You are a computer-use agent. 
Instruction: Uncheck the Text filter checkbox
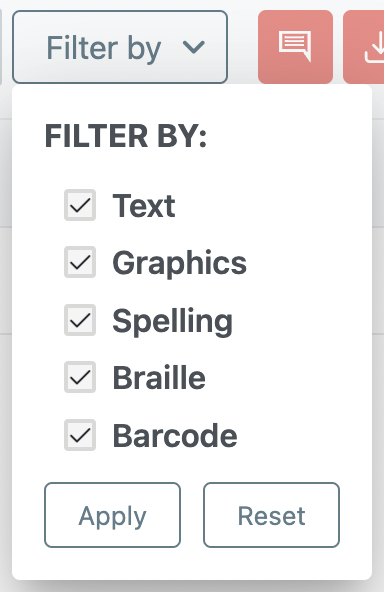click(80, 205)
